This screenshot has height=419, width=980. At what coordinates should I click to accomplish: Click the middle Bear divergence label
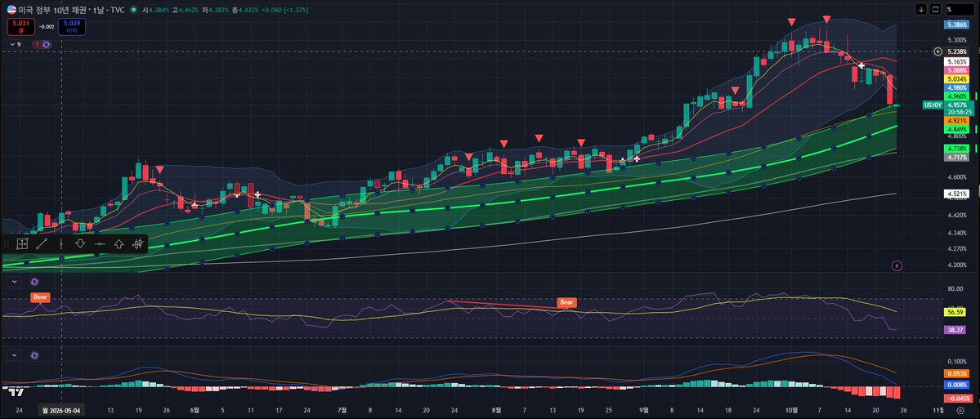click(566, 302)
